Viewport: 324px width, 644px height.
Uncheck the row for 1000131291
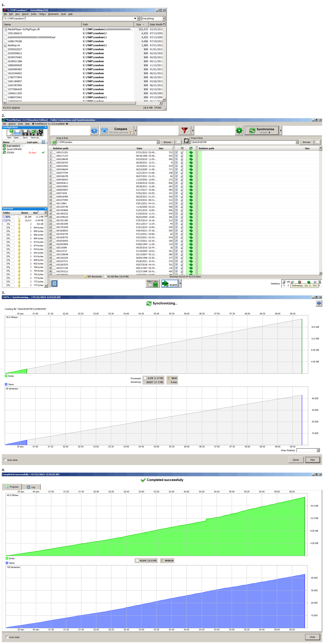pyautogui.click(x=177, y=152)
